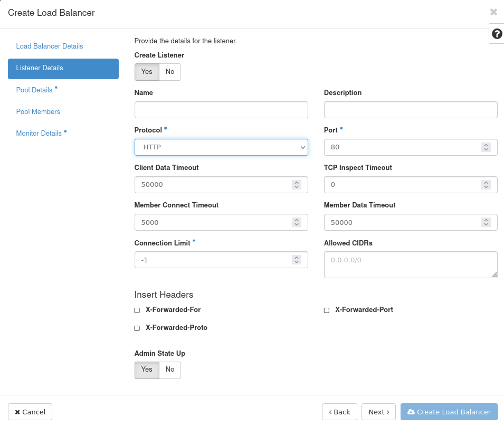Open the help question mark icon
The image size is (504, 426).
(x=497, y=34)
